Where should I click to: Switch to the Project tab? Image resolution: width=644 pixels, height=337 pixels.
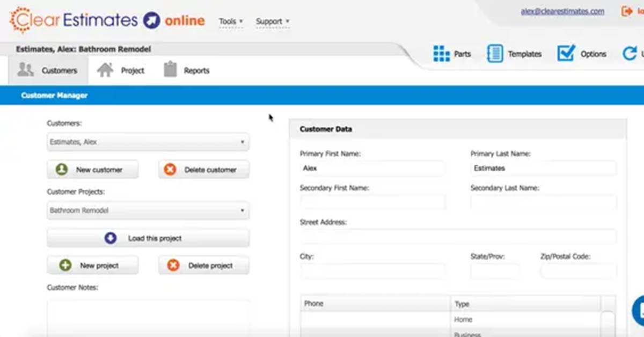click(x=121, y=70)
